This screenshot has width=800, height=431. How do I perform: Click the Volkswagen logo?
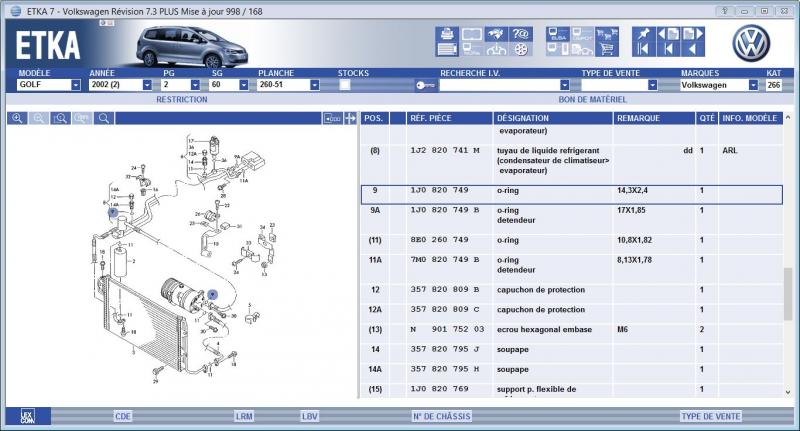pyautogui.click(x=751, y=43)
